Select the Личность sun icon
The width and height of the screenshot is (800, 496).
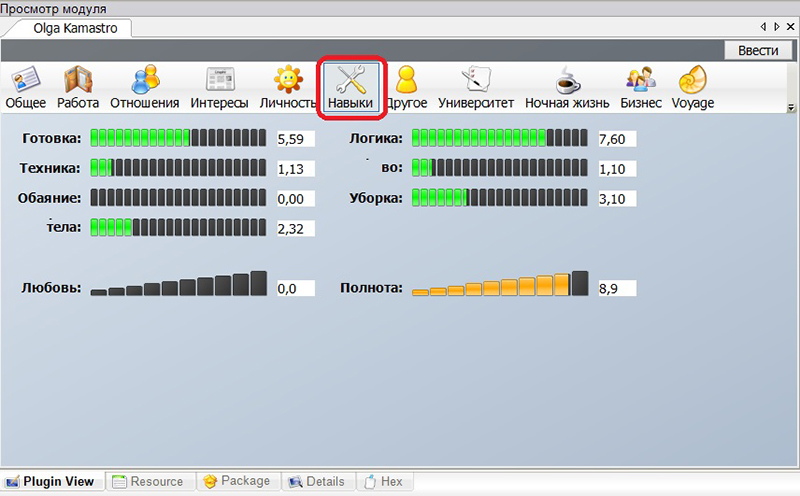(288, 80)
